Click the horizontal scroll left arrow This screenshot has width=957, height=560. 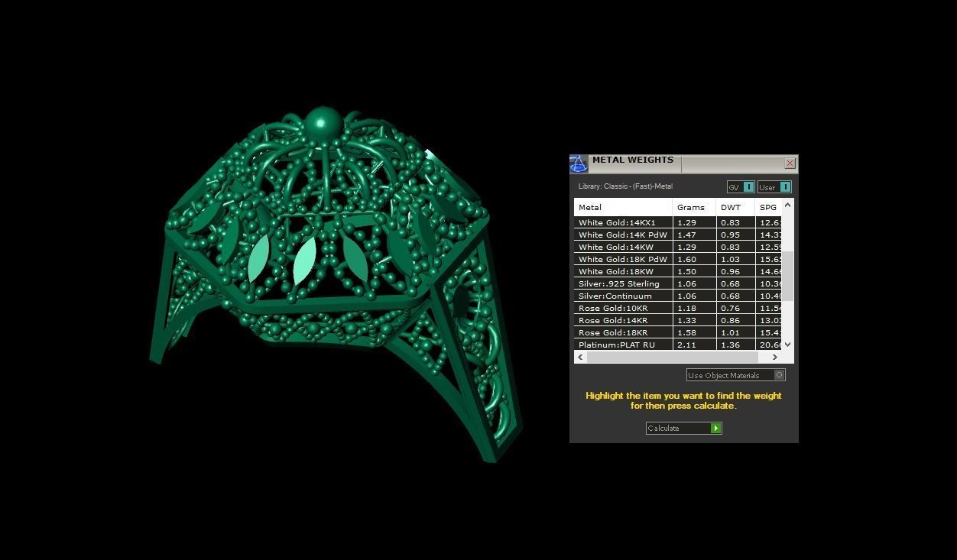(581, 357)
